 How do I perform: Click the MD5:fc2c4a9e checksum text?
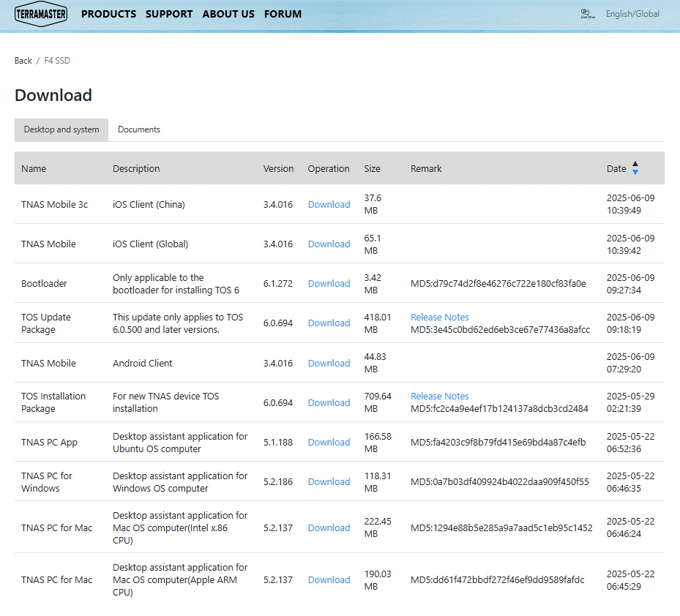pos(500,409)
